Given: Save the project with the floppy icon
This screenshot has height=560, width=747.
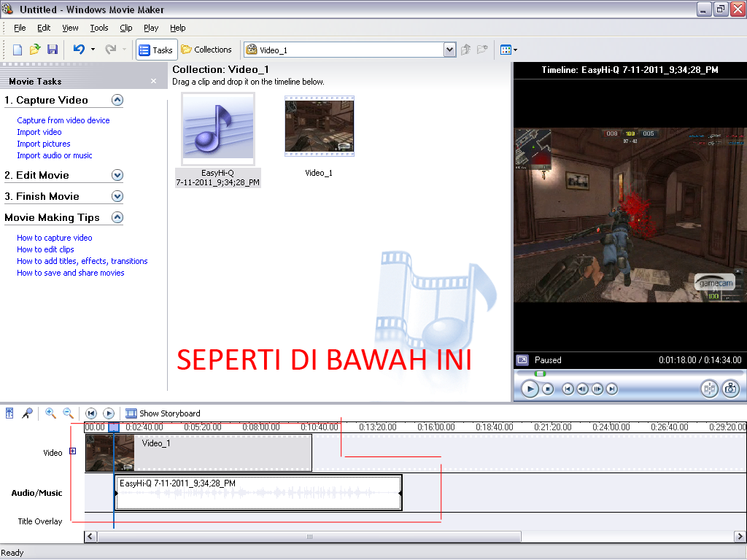Looking at the screenshot, I should (x=53, y=50).
